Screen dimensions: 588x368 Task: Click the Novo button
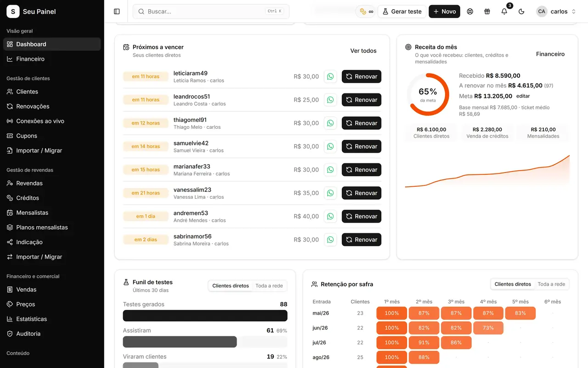444,11
